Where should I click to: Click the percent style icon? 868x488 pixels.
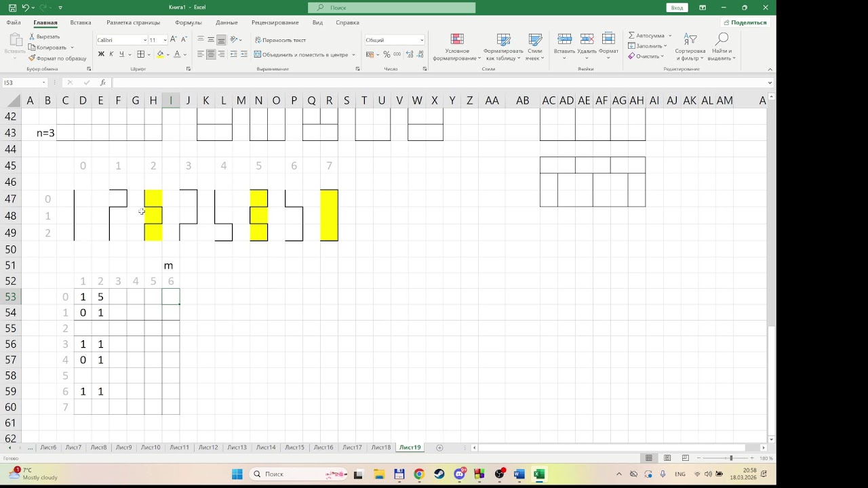pos(387,54)
